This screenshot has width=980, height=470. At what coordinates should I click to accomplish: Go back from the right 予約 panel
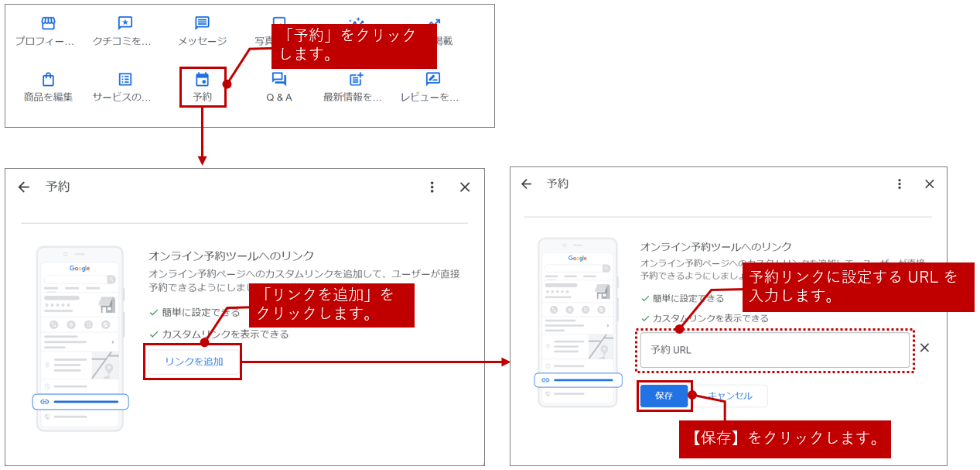coord(527,184)
